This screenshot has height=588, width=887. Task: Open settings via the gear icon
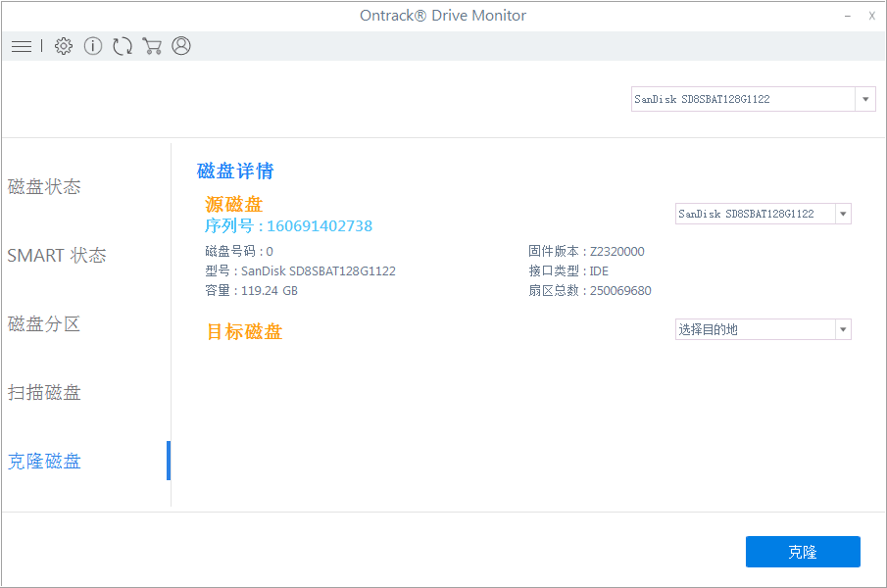[x=64, y=46]
